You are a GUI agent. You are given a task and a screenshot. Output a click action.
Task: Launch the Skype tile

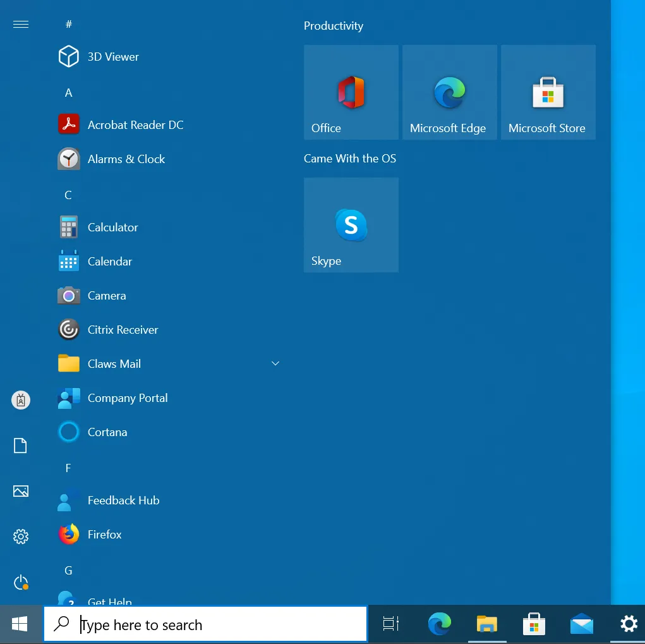point(351,225)
